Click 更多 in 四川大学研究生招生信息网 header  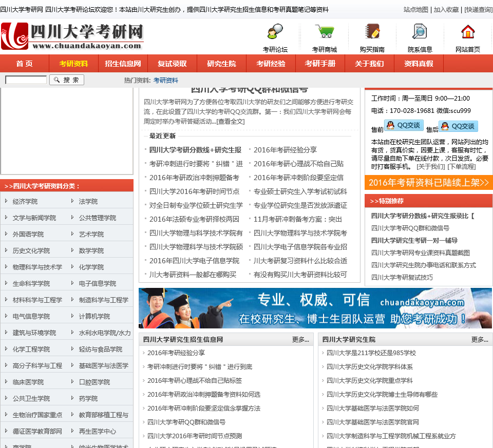click(x=300, y=340)
